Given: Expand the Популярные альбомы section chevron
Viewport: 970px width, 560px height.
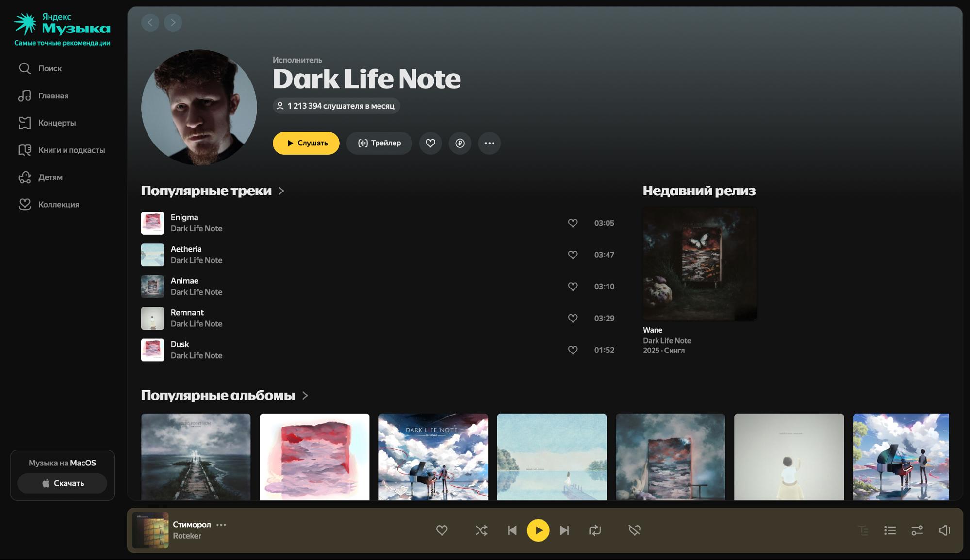Looking at the screenshot, I should pos(305,396).
